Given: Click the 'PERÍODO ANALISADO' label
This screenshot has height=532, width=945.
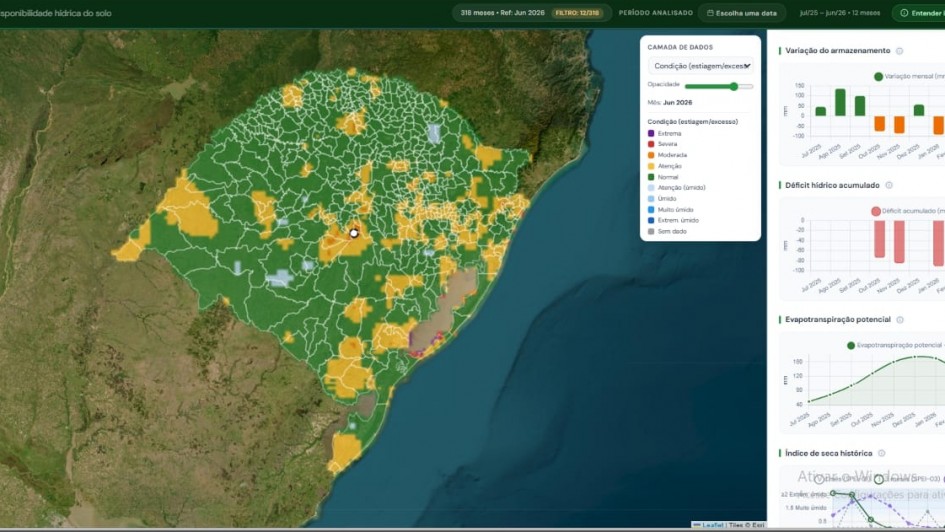Looking at the screenshot, I should pyautogui.click(x=656, y=13).
